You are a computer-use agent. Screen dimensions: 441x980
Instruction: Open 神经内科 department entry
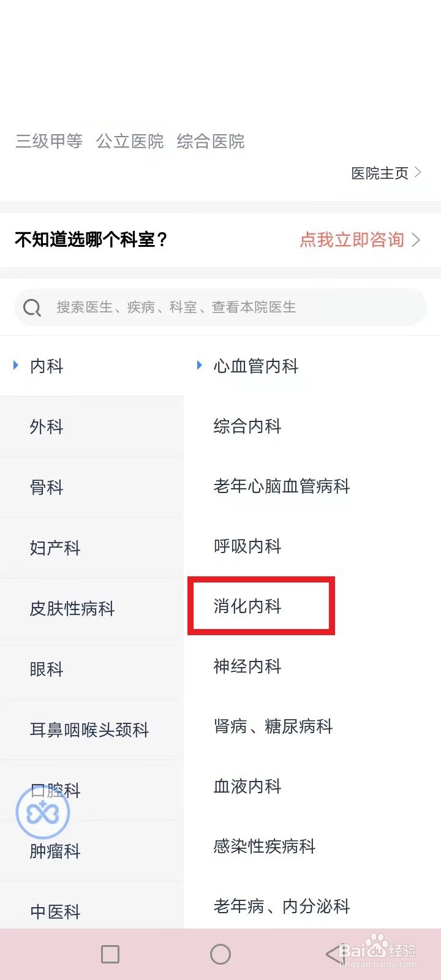(x=247, y=666)
